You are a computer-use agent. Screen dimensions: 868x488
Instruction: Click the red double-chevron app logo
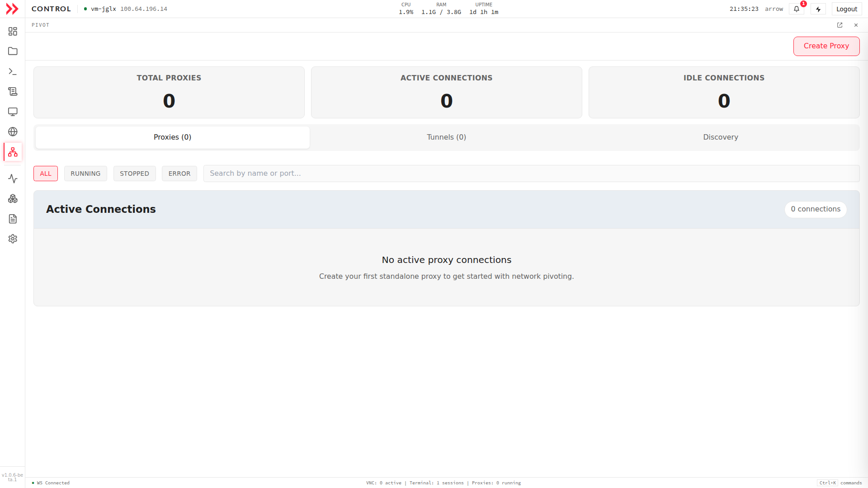click(x=12, y=9)
